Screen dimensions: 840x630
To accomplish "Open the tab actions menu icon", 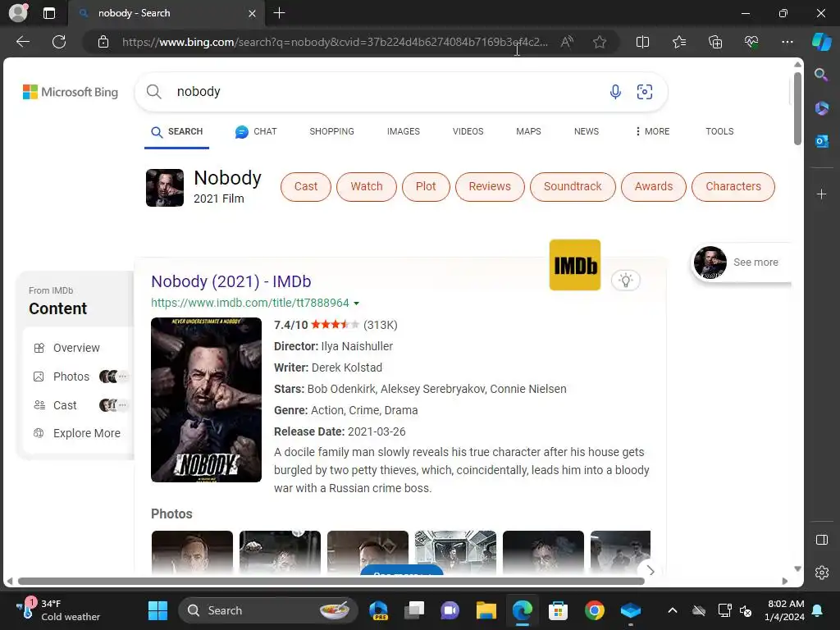I will click(48, 13).
